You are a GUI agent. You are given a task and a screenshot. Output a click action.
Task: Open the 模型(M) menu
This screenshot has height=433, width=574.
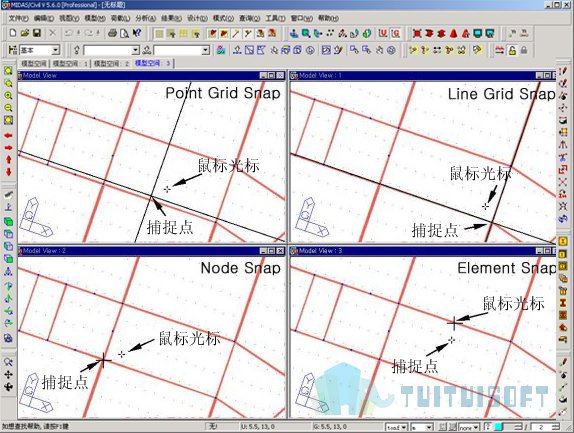(95, 18)
